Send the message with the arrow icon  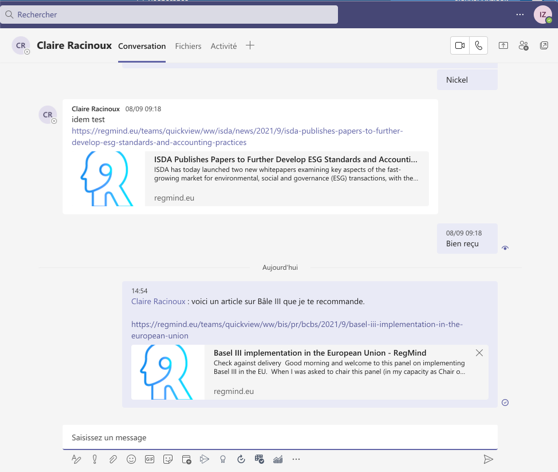488,459
